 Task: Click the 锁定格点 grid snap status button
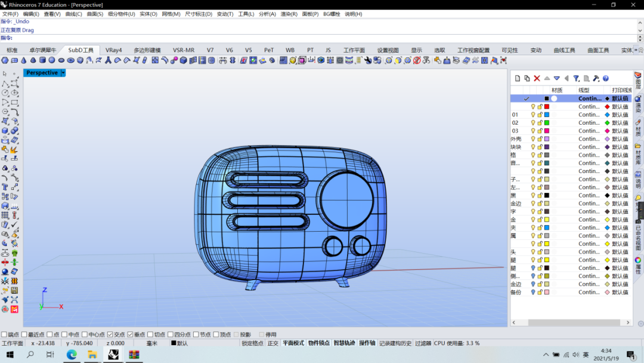tap(252, 343)
